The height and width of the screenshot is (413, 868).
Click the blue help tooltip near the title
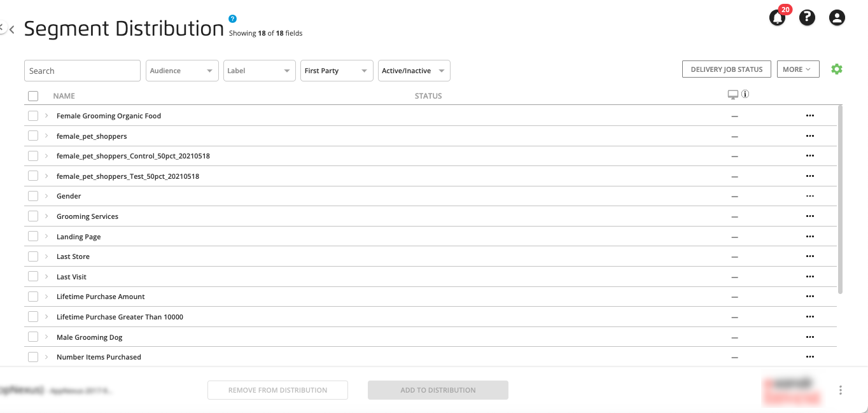pyautogui.click(x=232, y=18)
